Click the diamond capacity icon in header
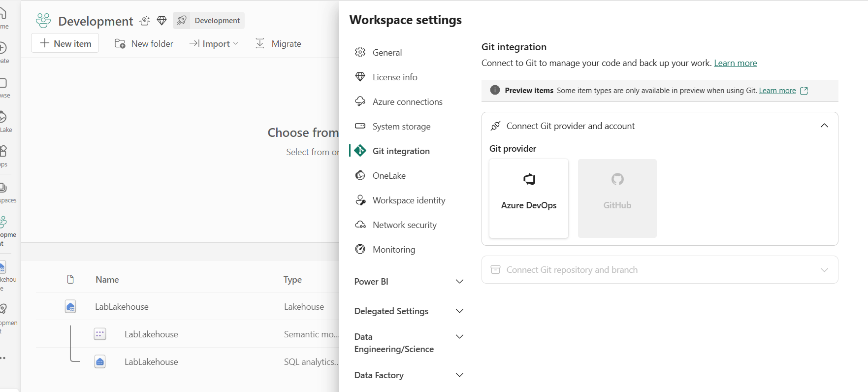 click(161, 21)
